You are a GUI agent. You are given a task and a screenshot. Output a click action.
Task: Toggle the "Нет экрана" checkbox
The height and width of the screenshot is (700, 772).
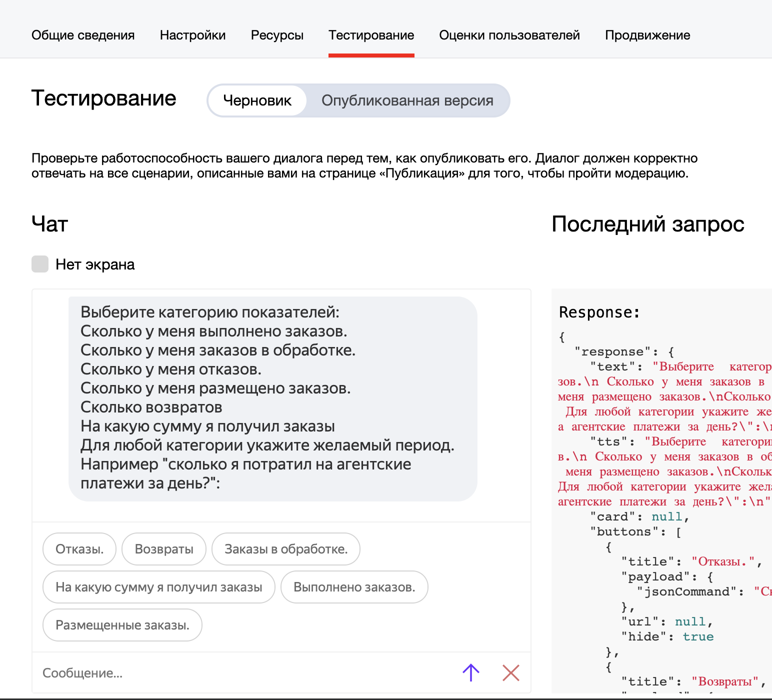pyautogui.click(x=40, y=264)
